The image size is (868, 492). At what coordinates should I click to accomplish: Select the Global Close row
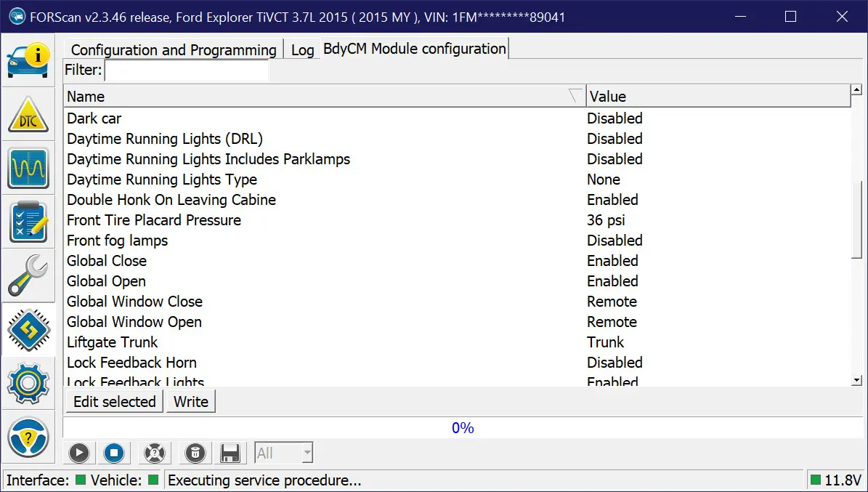coord(458,261)
